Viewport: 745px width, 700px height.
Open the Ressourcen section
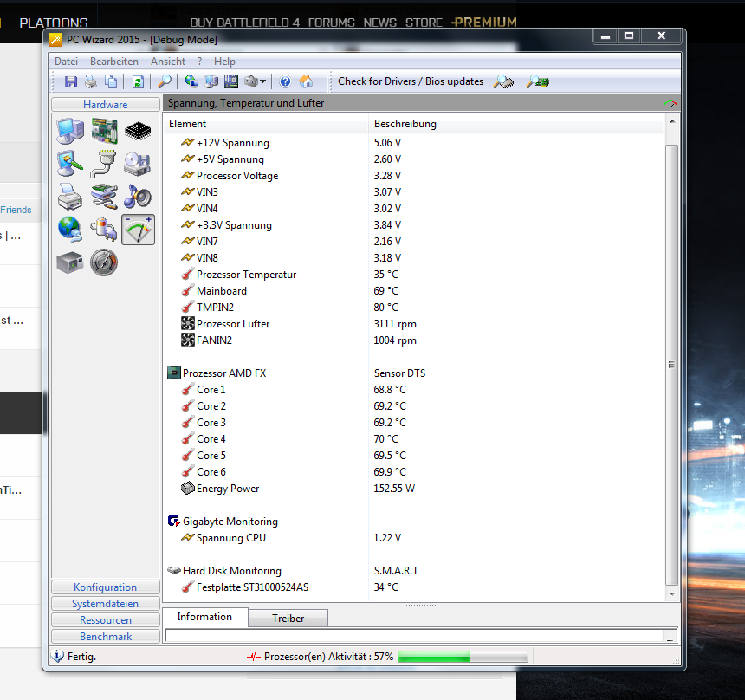[106, 620]
